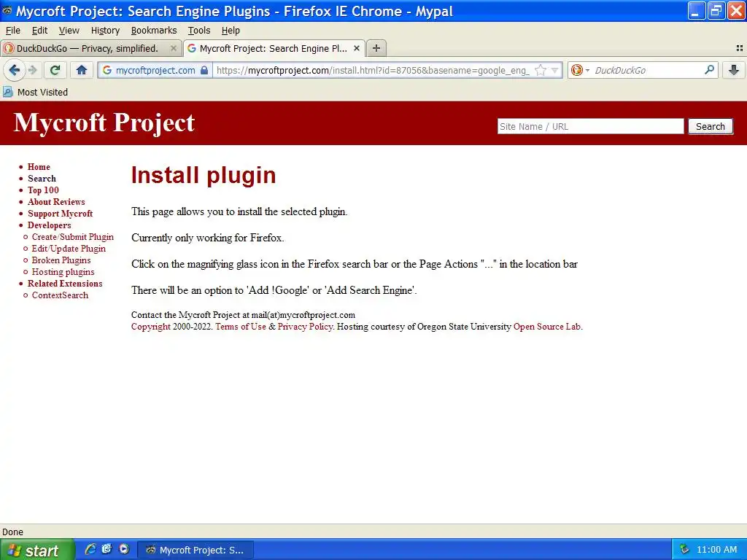
Task: Open the About Reviews link
Action: point(56,202)
